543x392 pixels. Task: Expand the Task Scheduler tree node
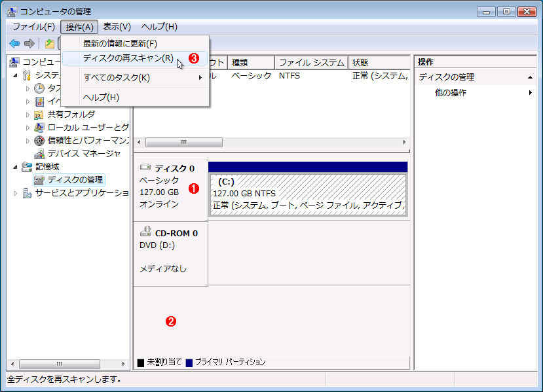28,88
